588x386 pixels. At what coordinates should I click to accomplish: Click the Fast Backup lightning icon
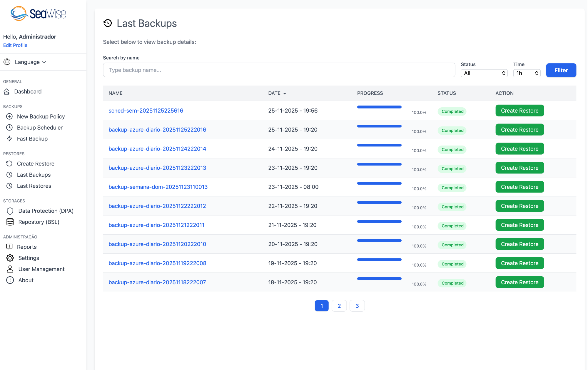coord(9,139)
